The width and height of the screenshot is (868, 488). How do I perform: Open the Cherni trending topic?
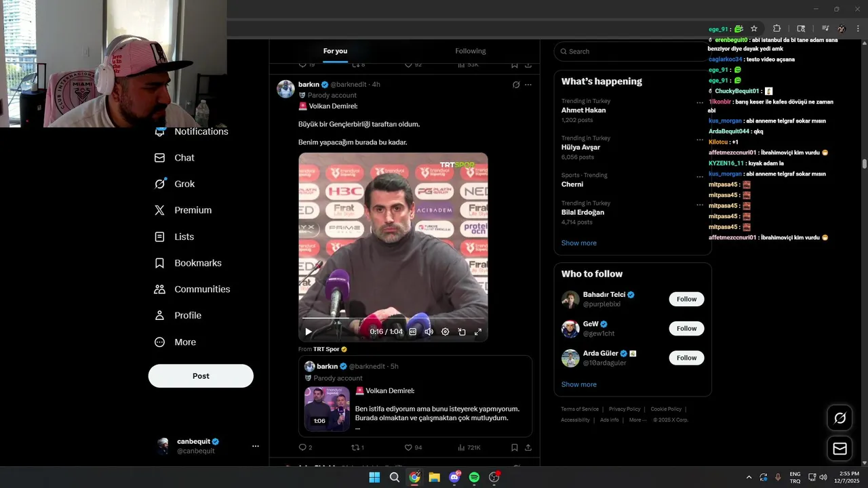coord(572,184)
